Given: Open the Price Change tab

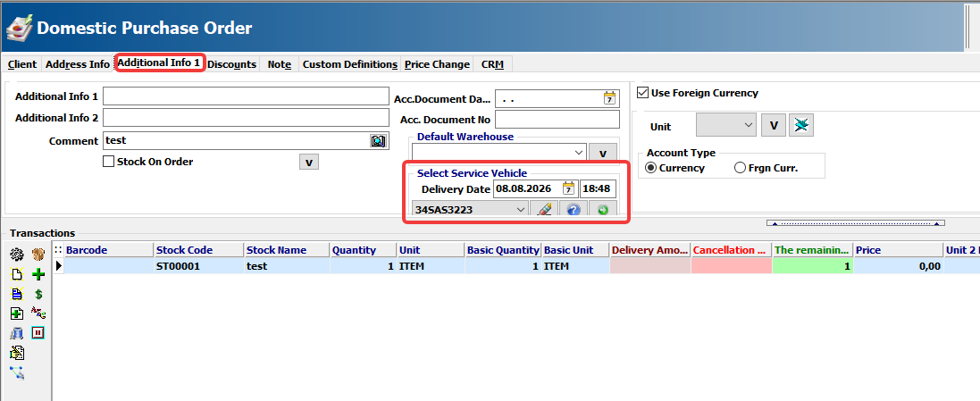Looking at the screenshot, I should click(437, 64).
